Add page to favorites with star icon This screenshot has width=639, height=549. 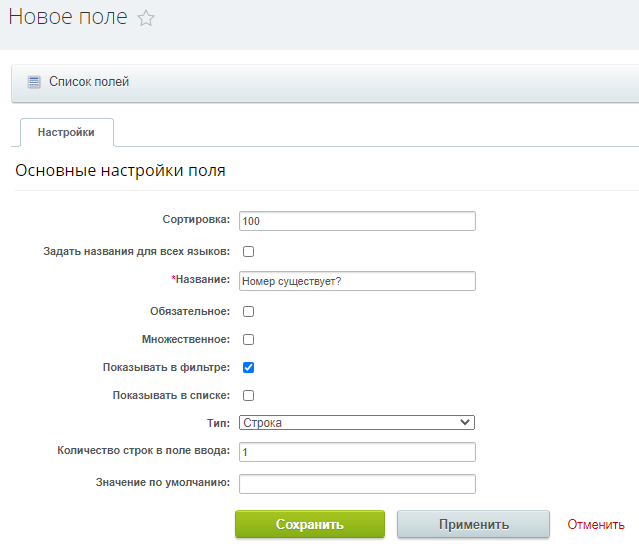click(x=145, y=18)
